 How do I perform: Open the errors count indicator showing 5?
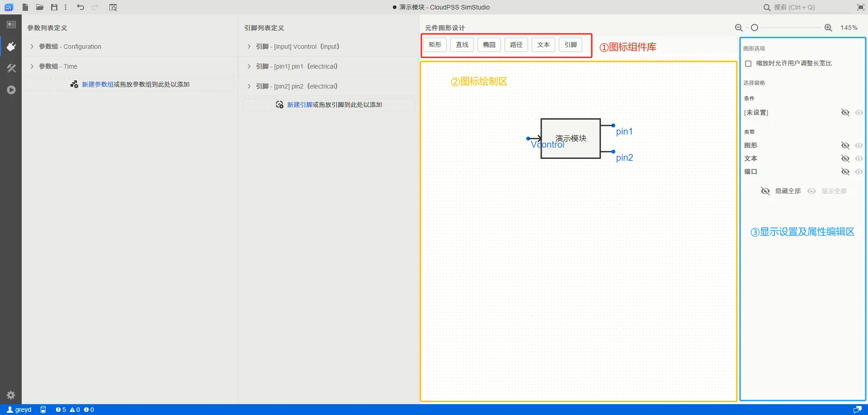(61, 410)
